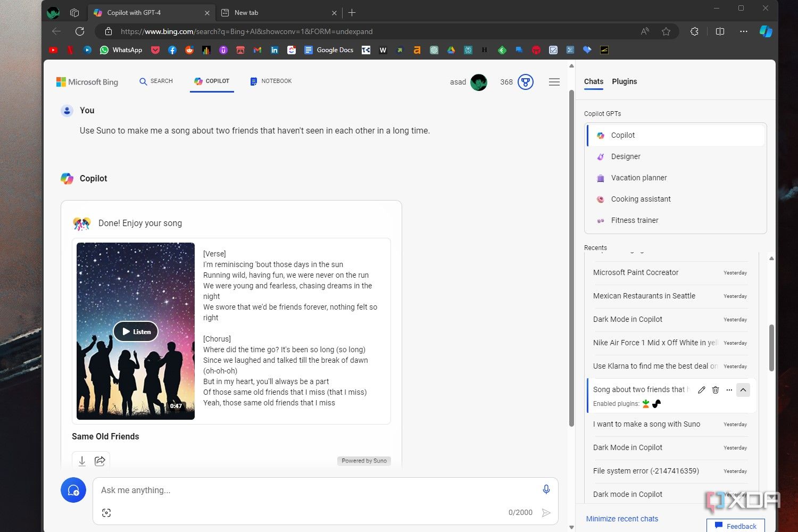This screenshot has width=798, height=532.
Task: Open the YouTube bookmark
Action: point(53,50)
